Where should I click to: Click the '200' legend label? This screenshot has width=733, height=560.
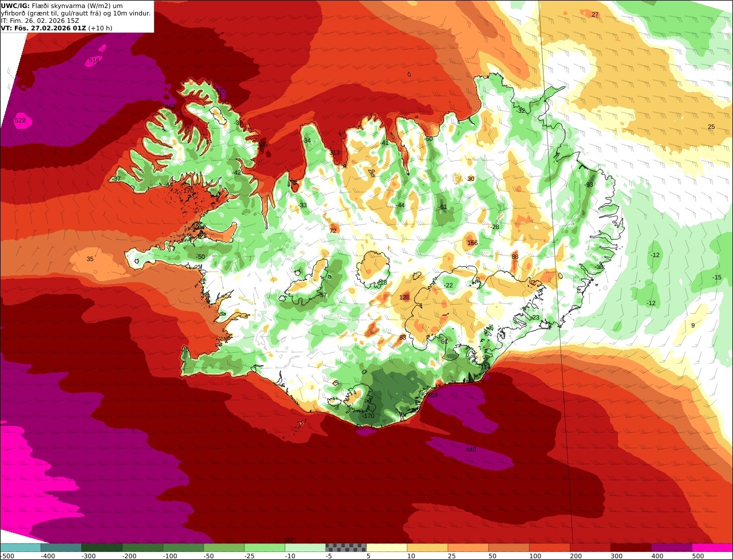coord(576,556)
